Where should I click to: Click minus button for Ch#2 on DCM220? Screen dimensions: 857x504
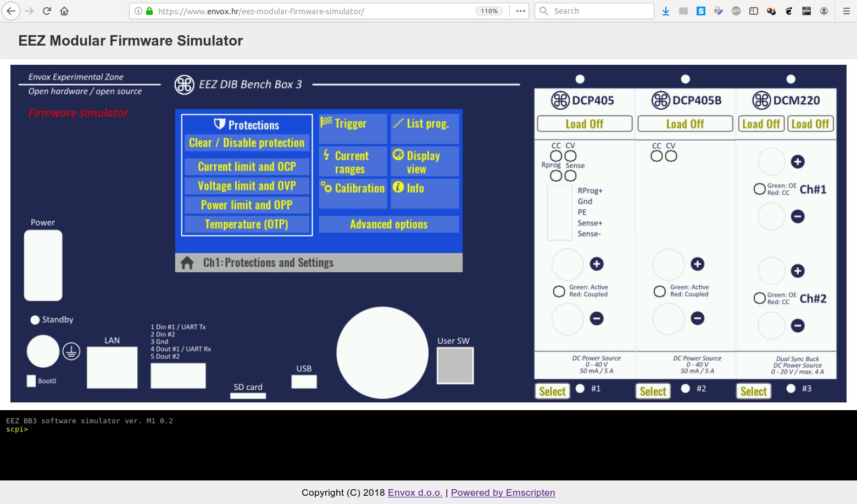[x=798, y=326]
